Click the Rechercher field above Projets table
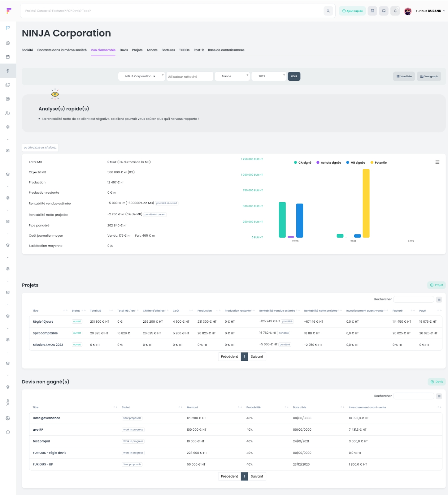Viewport: 448px width, 495px height. click(414, 299)
